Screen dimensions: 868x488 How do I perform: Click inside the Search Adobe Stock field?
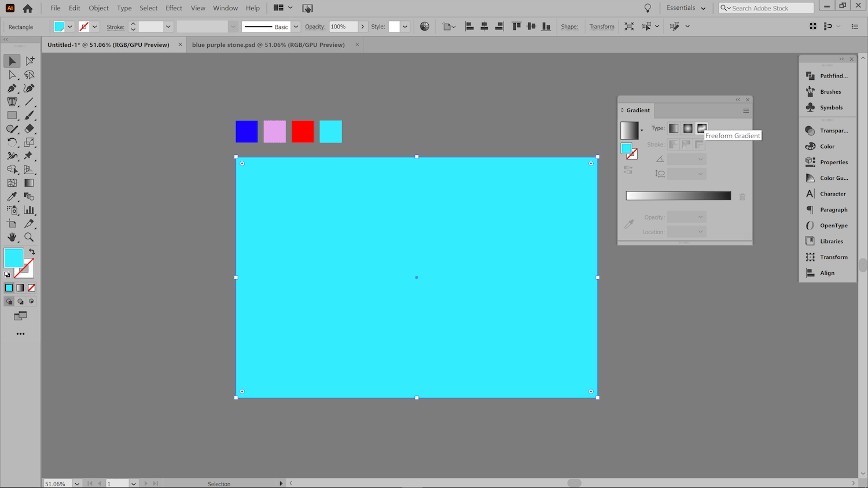point(764,8)
